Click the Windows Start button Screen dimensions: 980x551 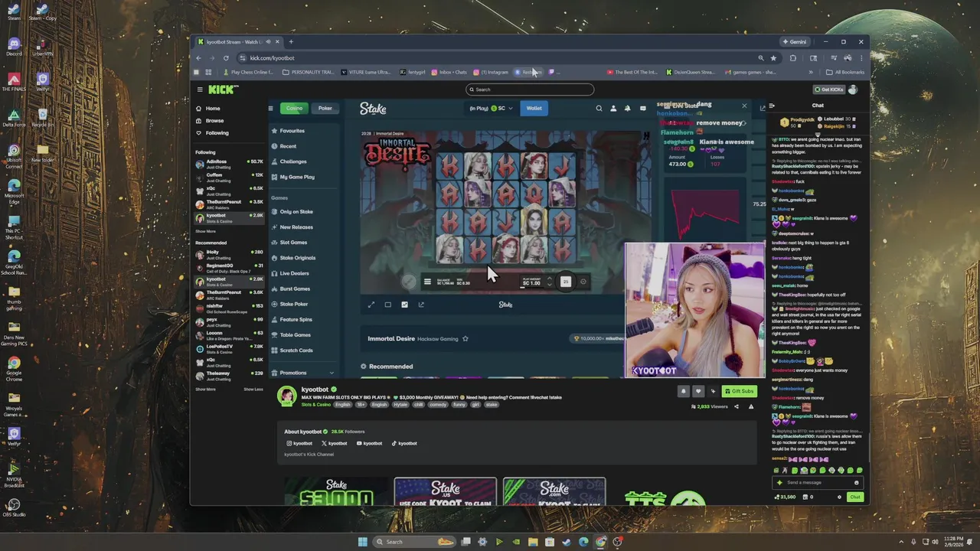362,542
